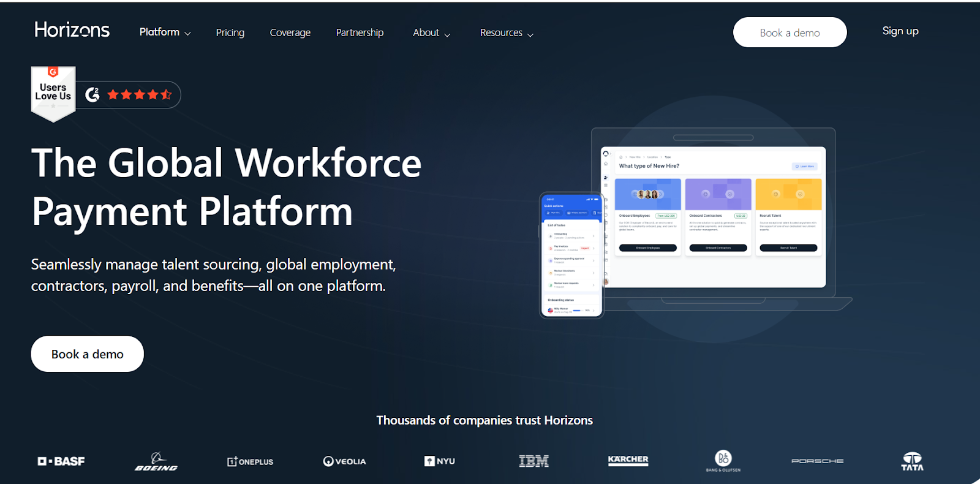Viewport: 980px width, 484px height.
Task: Click the IBM logo
Action: [x=533, y=461]
